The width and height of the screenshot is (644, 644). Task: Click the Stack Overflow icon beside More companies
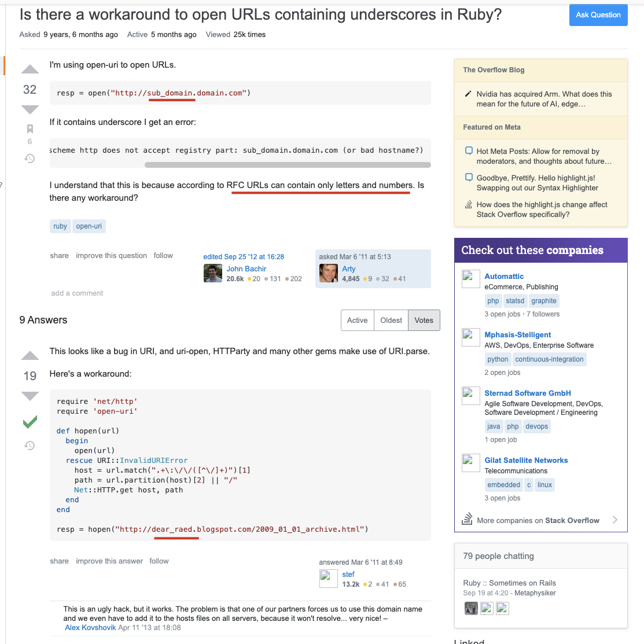467,519
